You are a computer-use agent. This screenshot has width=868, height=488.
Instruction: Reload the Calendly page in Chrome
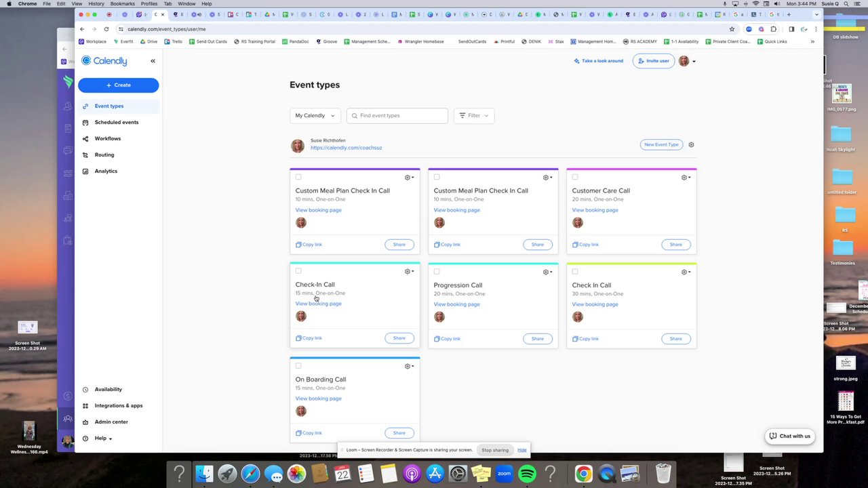(106, 29)
